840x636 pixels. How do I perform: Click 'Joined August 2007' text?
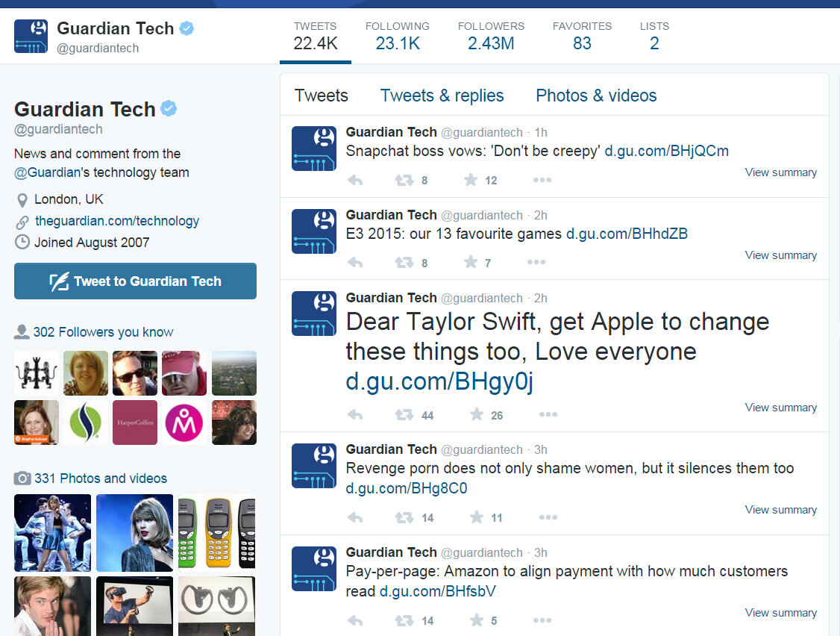tap(92, 243)
